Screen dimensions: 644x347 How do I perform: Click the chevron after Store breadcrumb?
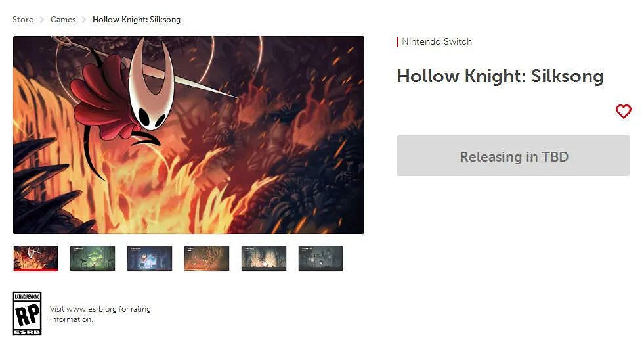click(42, 20)
